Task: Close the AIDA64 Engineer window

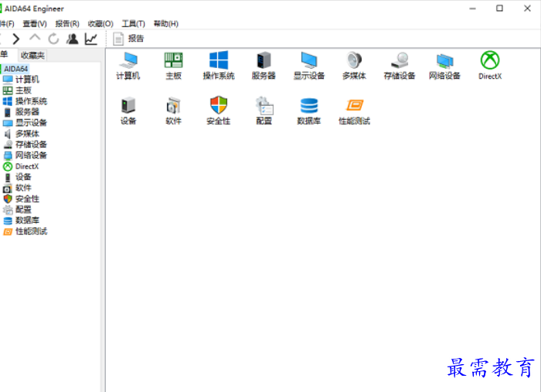Action: pos(527,9)
